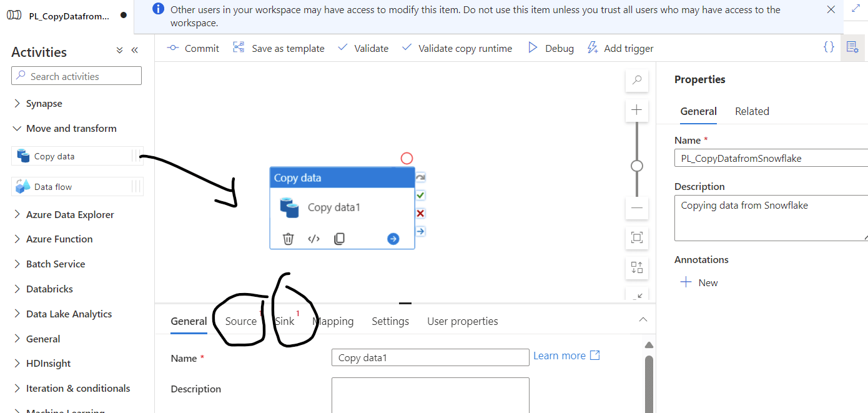
Task: Click Validate copy runtime
Action: (x=457, y=48)
